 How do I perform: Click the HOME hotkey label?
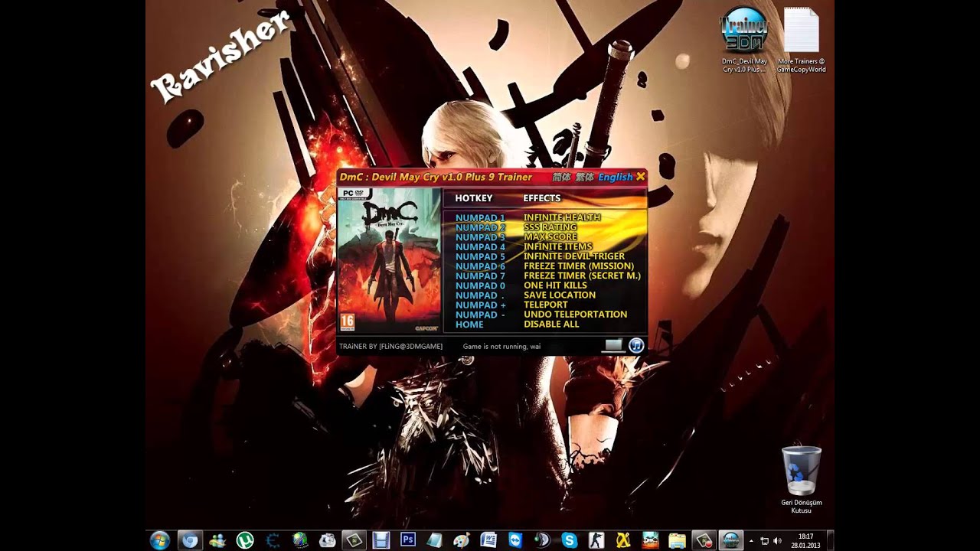(469, 324)
